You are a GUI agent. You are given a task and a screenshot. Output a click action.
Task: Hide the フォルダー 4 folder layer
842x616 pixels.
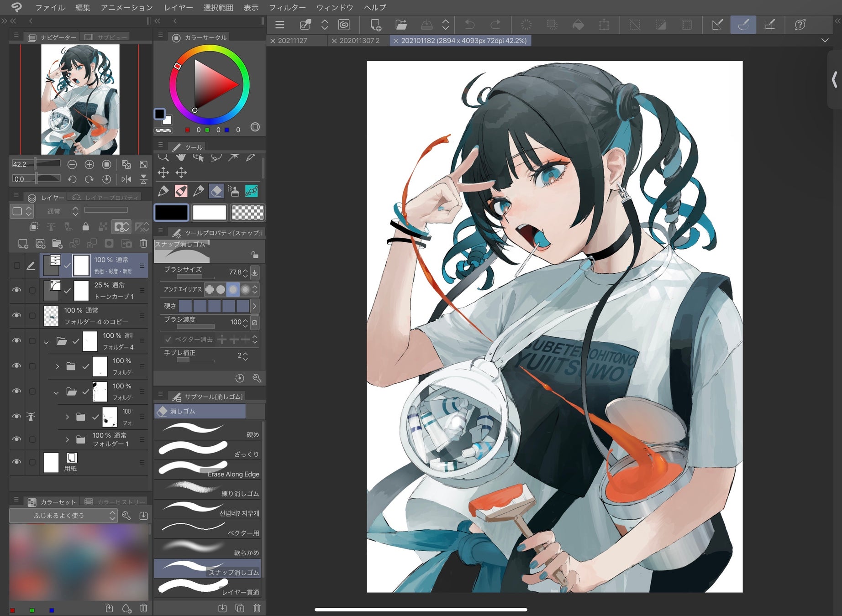[x=17, y=340]
